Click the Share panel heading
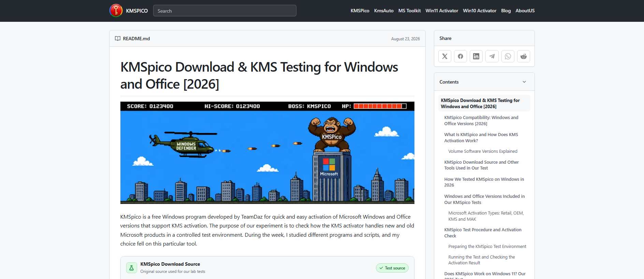Screen dimensions: 644x279 coord(445,38)
